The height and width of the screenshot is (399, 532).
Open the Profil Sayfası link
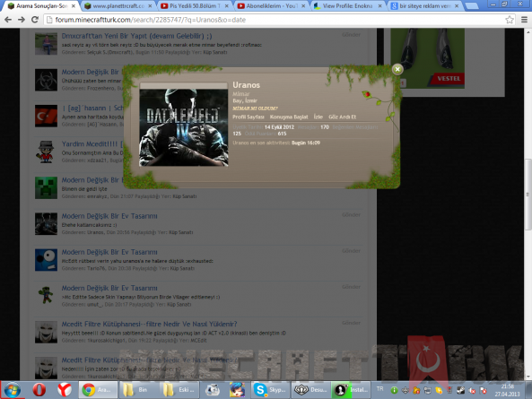tap(248, 117)
